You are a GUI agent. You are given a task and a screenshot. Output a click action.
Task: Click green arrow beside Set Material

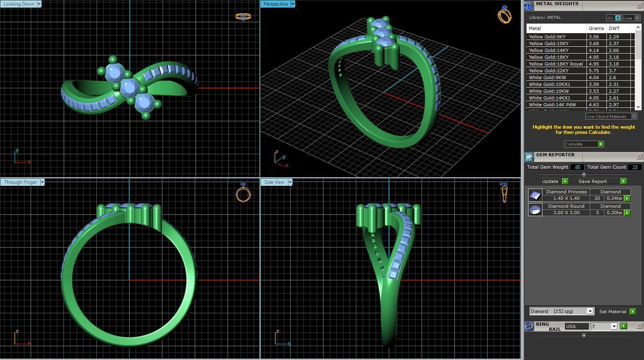point(632,311)
